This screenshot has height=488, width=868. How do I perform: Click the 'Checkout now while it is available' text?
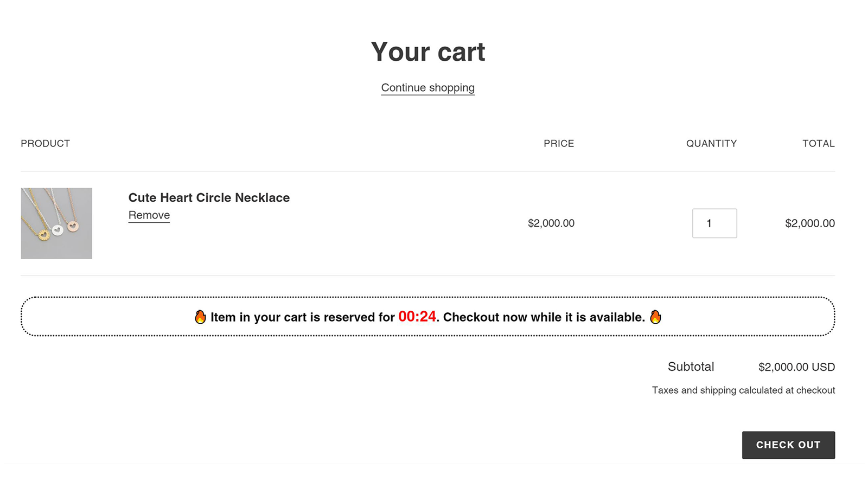544,317
